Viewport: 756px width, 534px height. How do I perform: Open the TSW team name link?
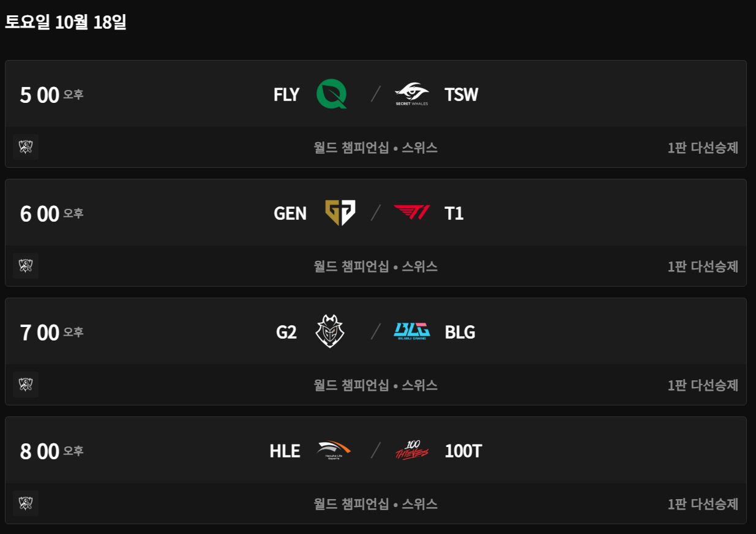tap(462, 95)
